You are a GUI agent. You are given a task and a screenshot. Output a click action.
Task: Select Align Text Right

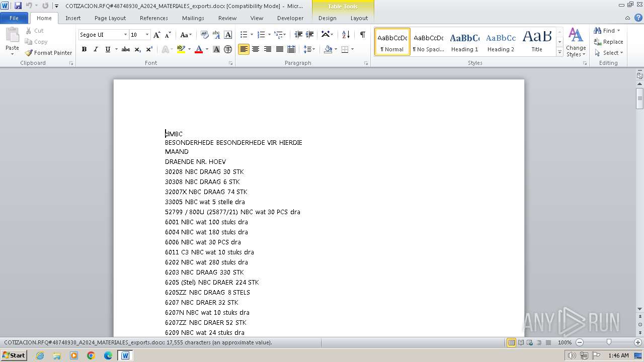pos(268,49)
